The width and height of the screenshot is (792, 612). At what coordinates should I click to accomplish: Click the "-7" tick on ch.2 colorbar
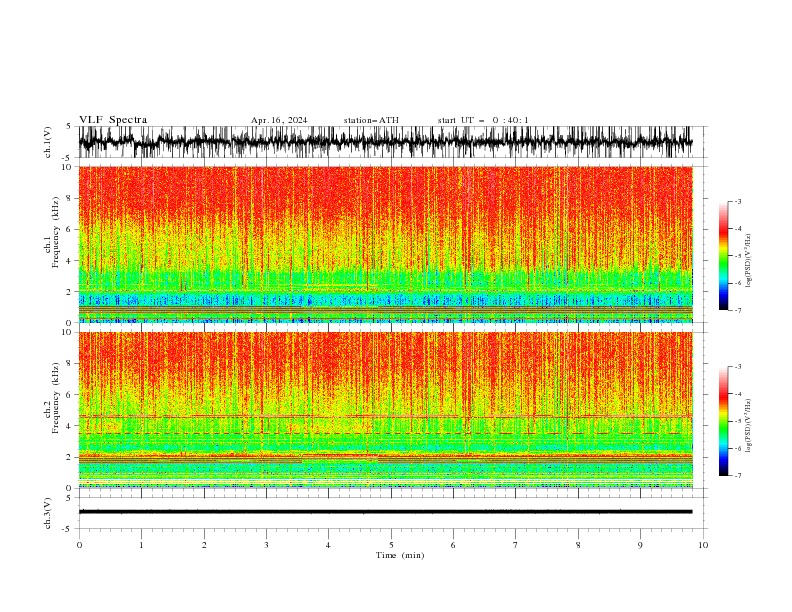coord(738,475)
